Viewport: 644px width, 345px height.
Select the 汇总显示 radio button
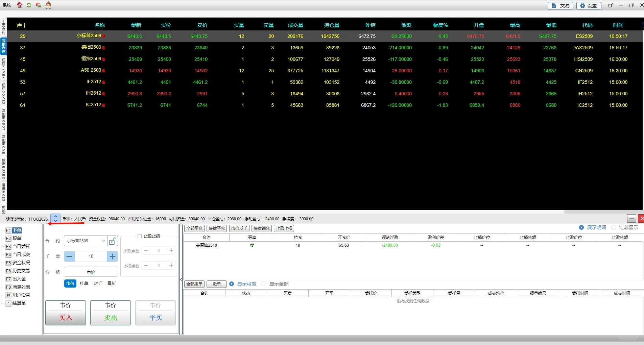tap(614, 227)
